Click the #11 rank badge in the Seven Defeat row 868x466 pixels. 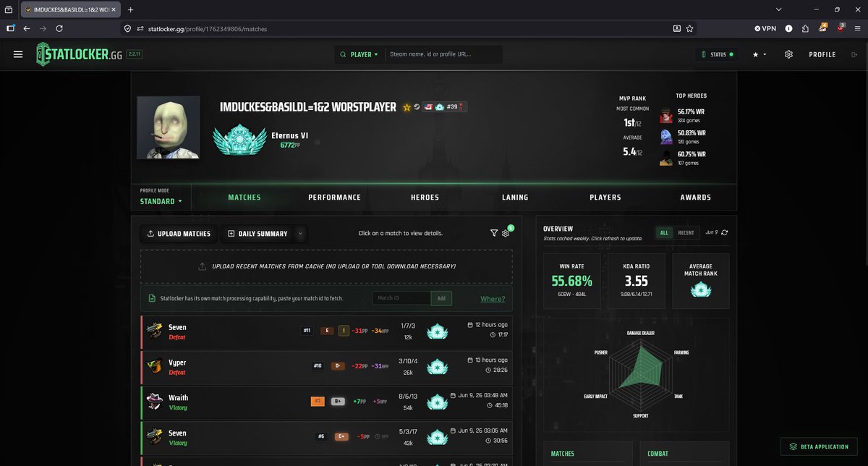[307, 331]
